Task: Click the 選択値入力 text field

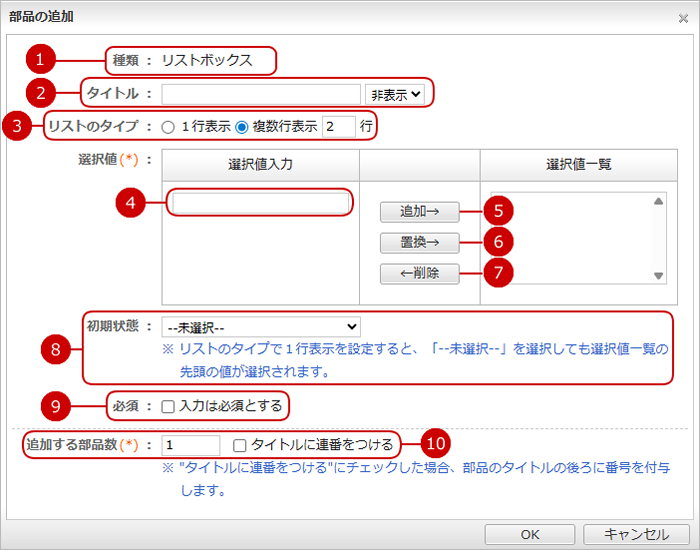Action: coord(260,203)
